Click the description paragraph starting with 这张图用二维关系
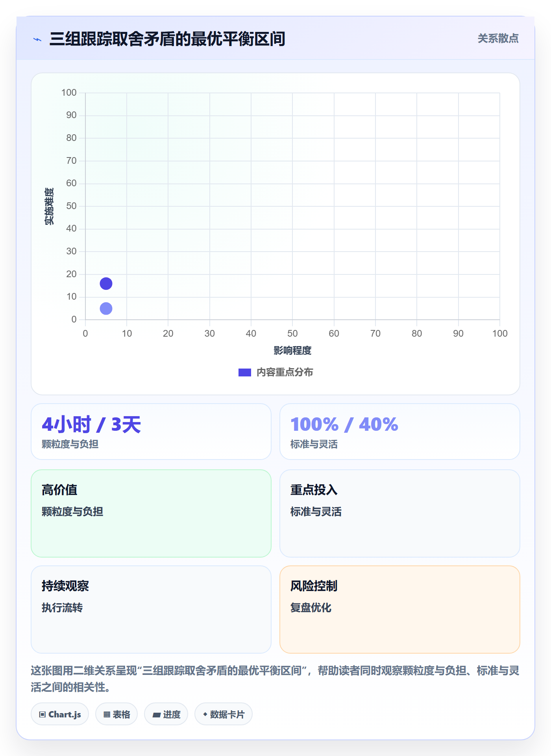Image resolution: width=551 pixels, height=756 pixels. 275,679
